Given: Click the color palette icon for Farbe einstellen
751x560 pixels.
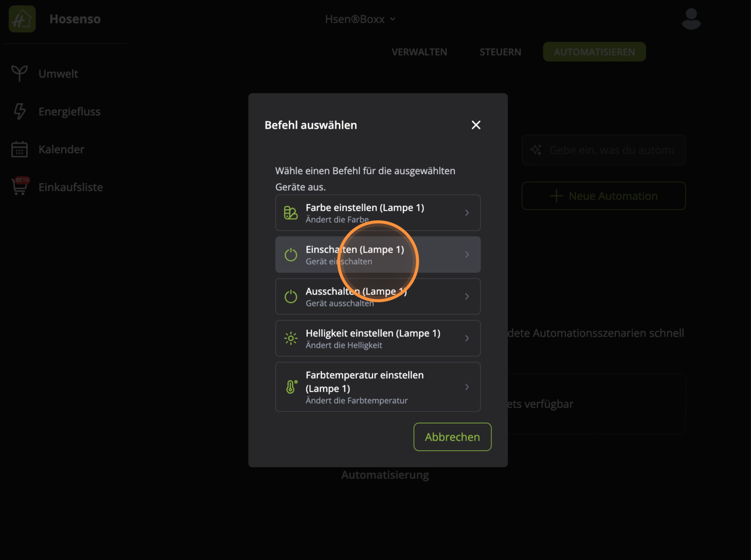Looking at the screenshot, I should pyautogui.click(x=291, y=213).
